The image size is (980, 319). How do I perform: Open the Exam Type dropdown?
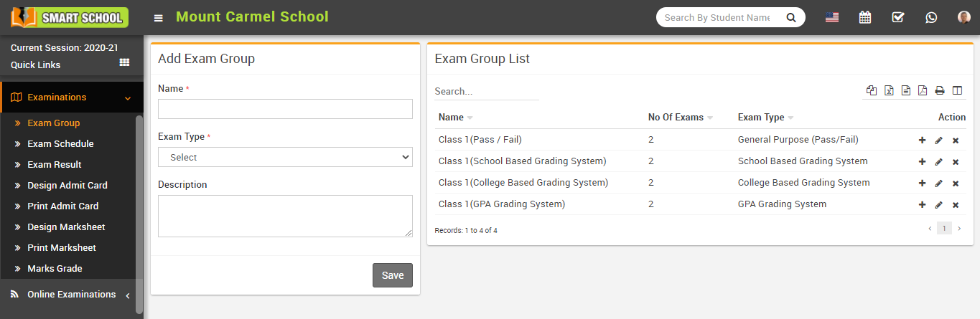(285, 157)
